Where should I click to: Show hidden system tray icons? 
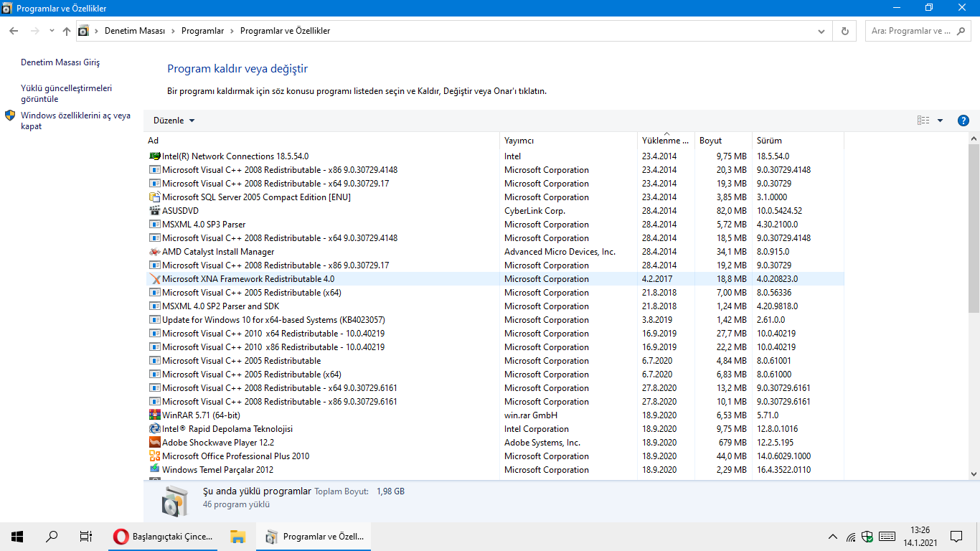(x=832, y=536)
